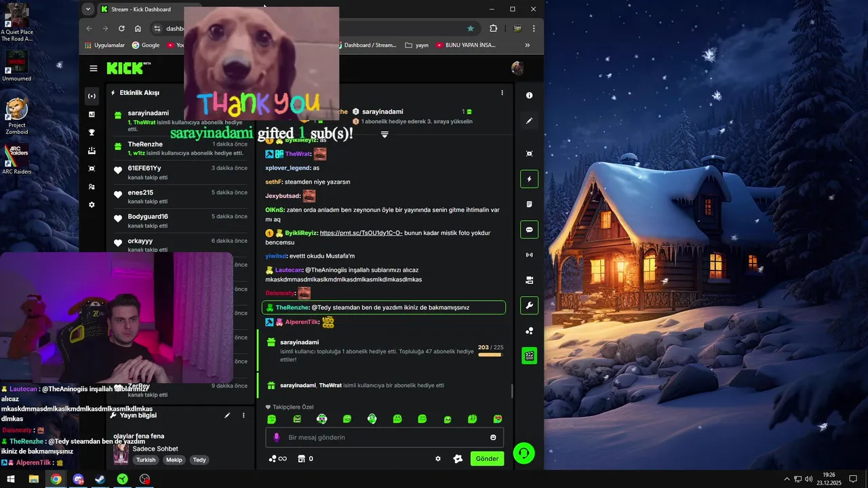Viewport: 868px width, 488px height.
Task: Open the people/community icon in left sidebar
Action: (x=92, y=186)
